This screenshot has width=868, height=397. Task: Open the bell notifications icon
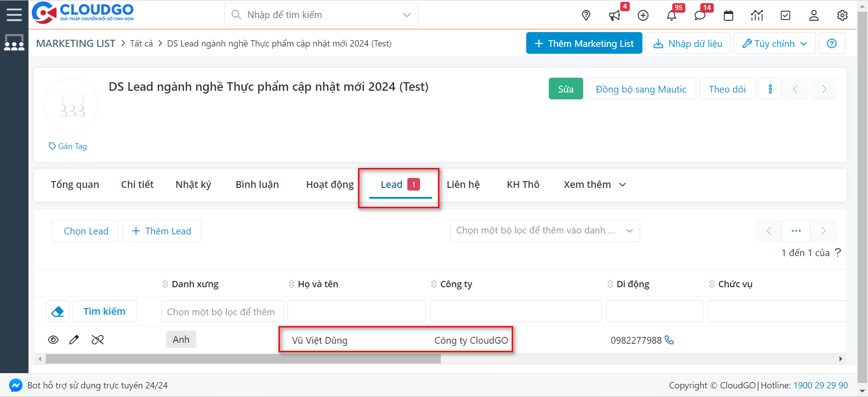pyautogui.click(x=671, y=15)
